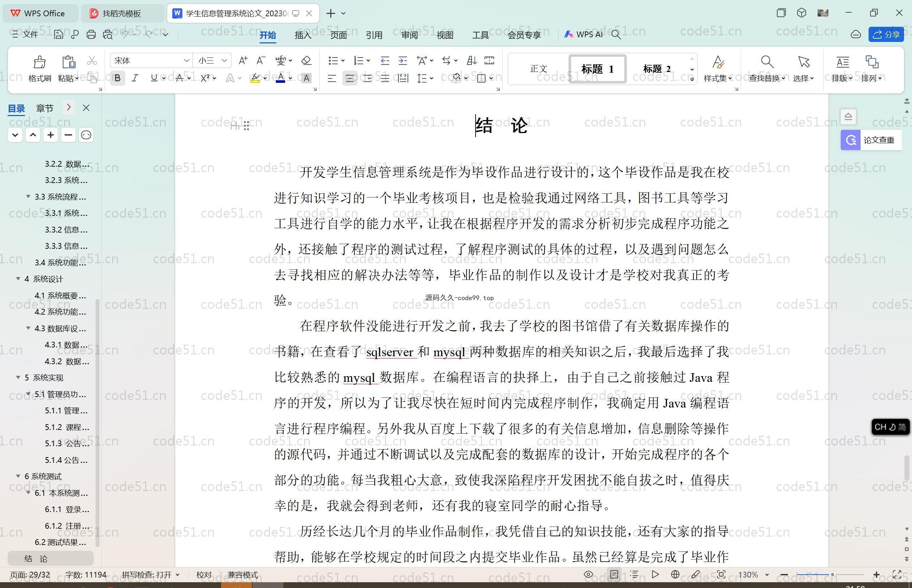This screenshot has width=912, height=588.
Task: Open the 页面 (Page) ribbon tab
Action: coord(338,35)
